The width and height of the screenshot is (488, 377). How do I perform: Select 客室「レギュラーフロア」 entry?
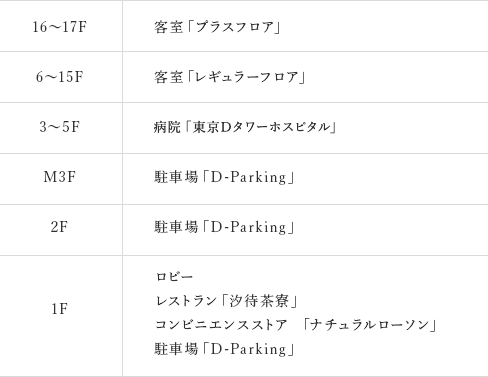(229, 77)
